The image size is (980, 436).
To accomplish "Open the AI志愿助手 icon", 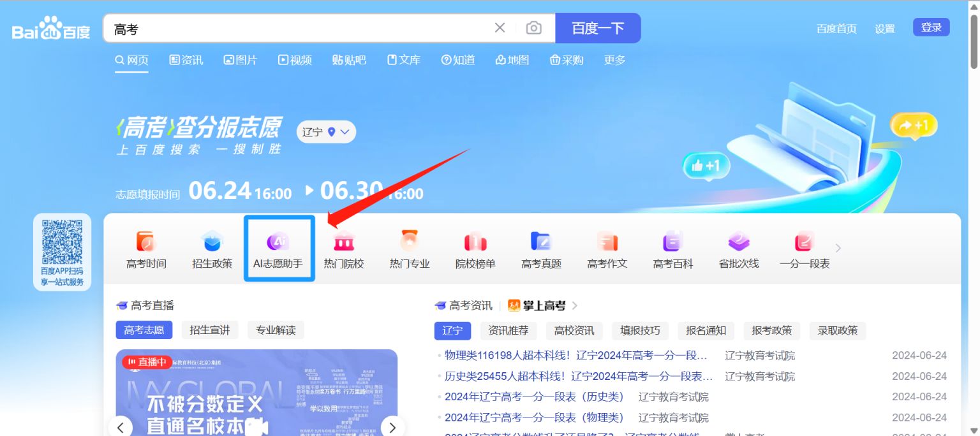I will click(278, 249).
